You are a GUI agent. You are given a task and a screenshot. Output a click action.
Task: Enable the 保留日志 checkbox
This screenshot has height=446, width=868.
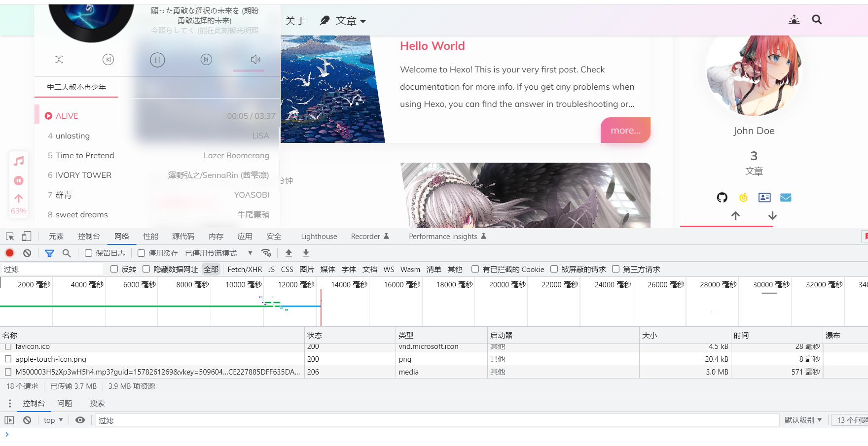pos(89,253)
